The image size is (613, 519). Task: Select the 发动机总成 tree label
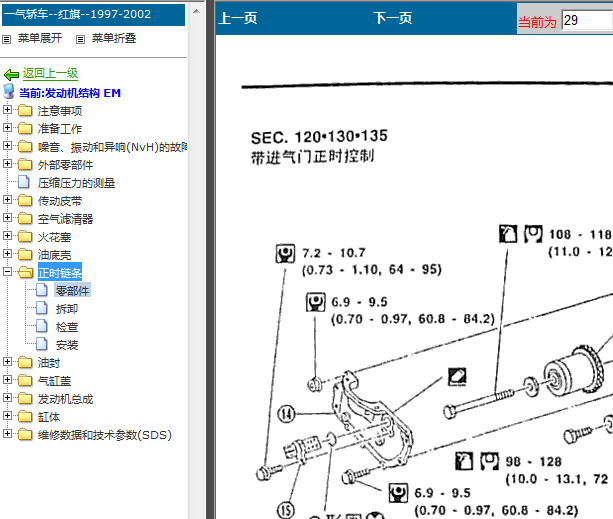(x=65, y=399)
